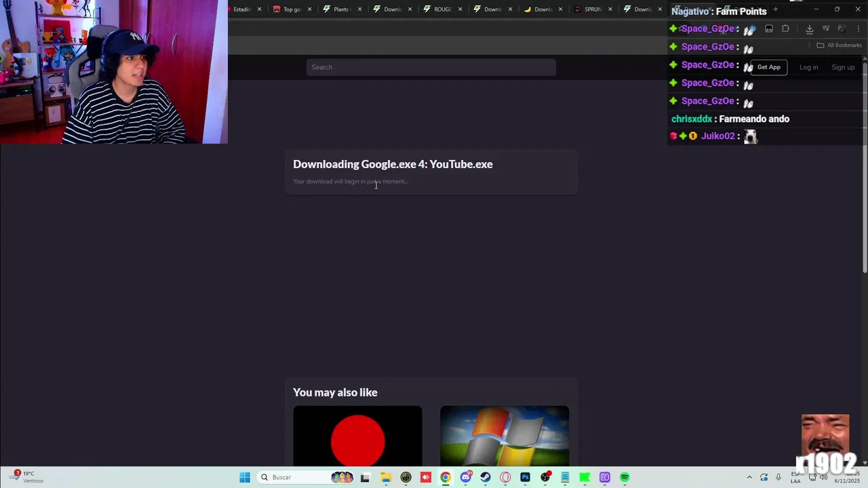Close the ROUGE tab
The image size is (868, 488).
pos(460,9)
